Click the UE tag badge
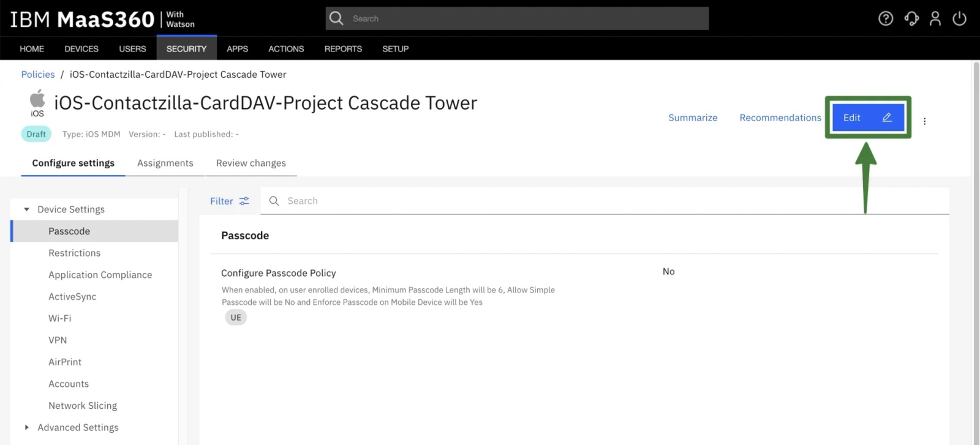The image size is (980, 445). (x=236, y=317)
